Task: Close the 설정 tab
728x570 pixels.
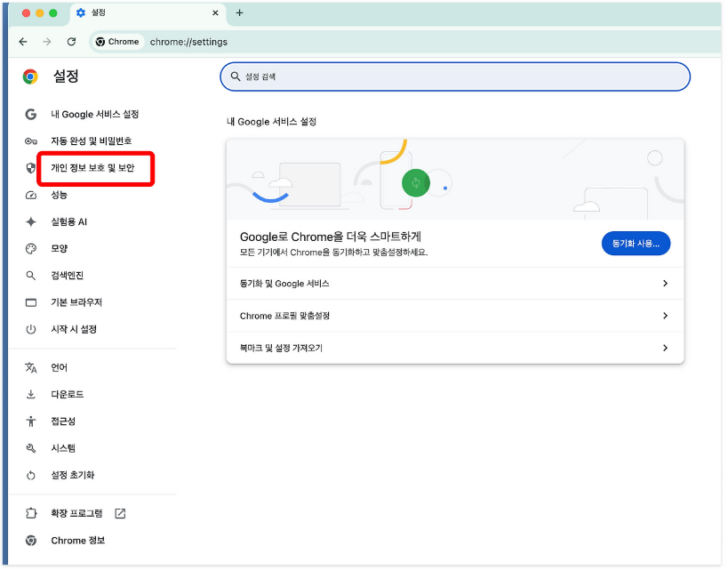Action: (x=215, y=13)
